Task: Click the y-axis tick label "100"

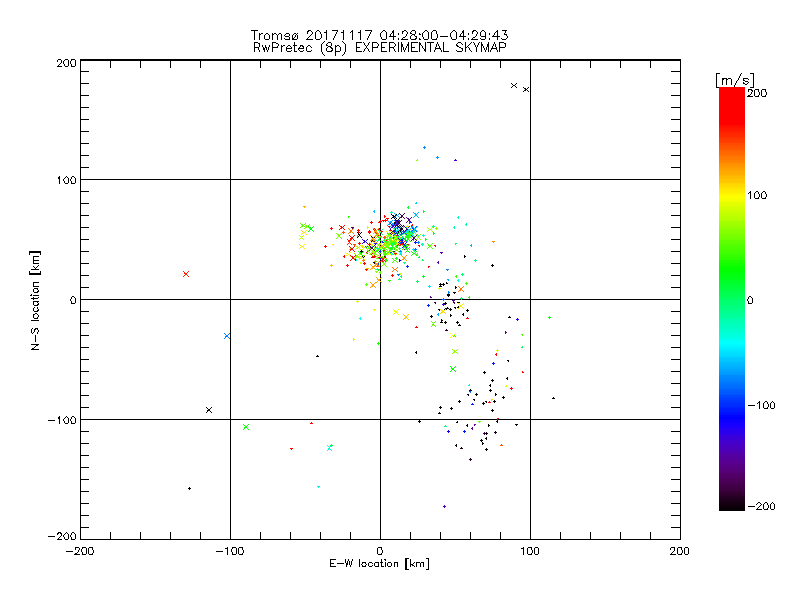Action: [x=66, y=180]
